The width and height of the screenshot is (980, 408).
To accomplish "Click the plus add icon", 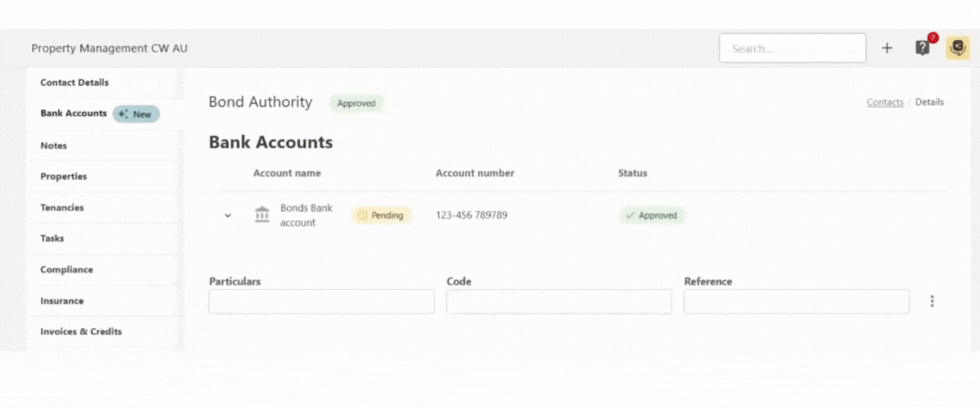I will 887,48.
